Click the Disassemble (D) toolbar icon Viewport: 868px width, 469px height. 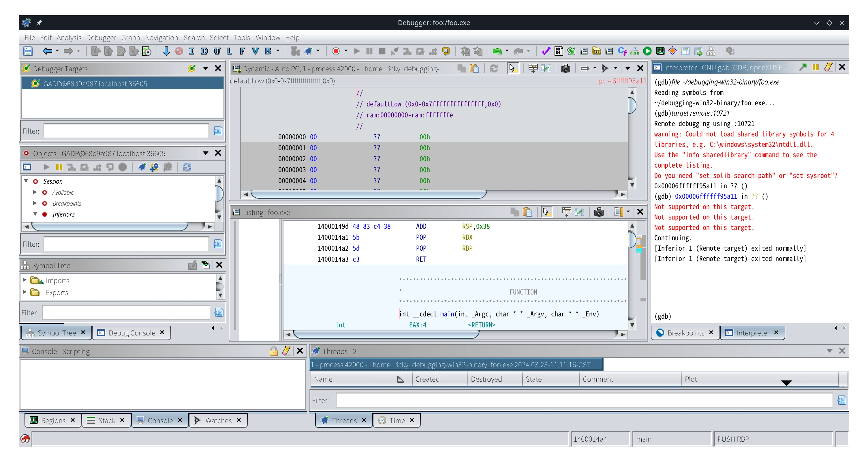204,51
